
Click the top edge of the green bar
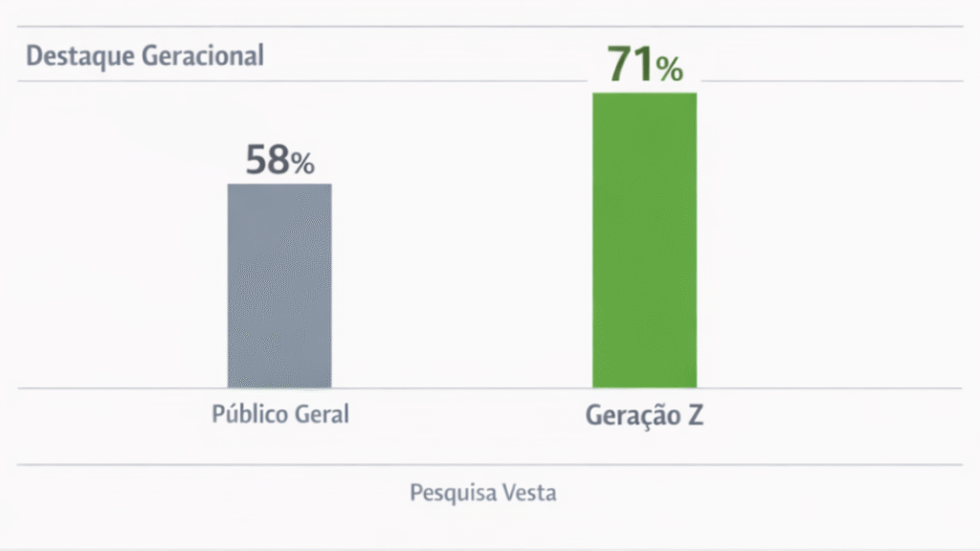click(x=644, y=94)
